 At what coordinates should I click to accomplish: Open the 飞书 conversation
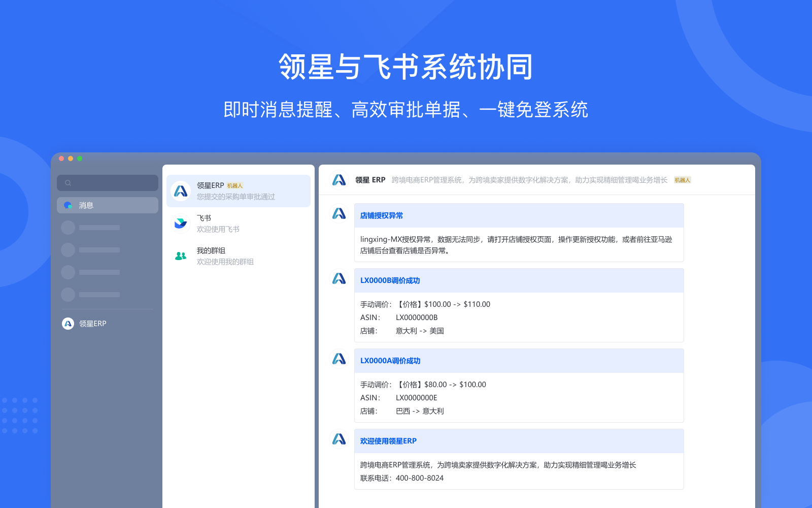[x=239, y=224]
